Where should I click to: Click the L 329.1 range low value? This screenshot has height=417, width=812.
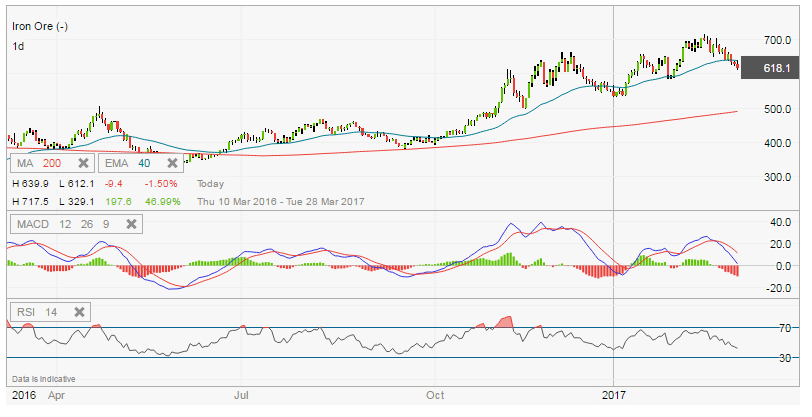tap(77, 202)
